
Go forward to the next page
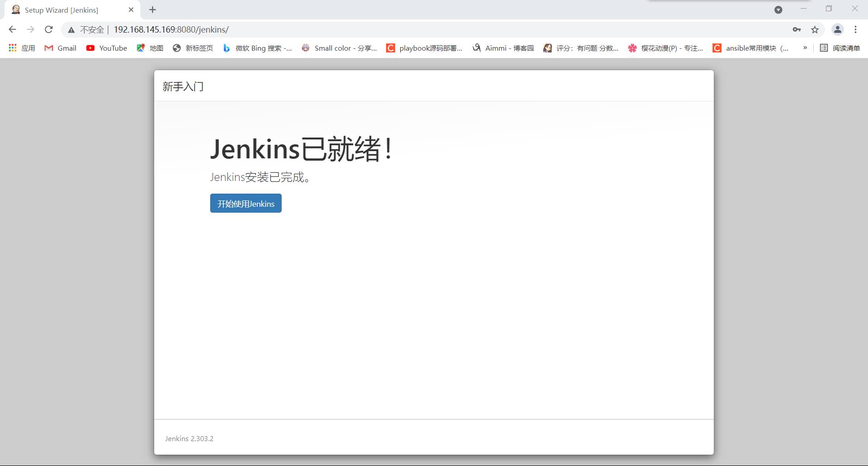[30, 29]
